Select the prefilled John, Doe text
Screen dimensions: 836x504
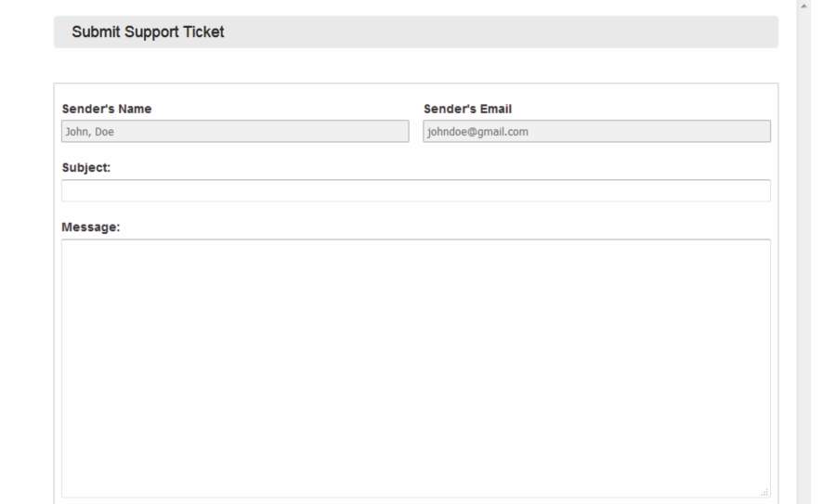point(90,132)
